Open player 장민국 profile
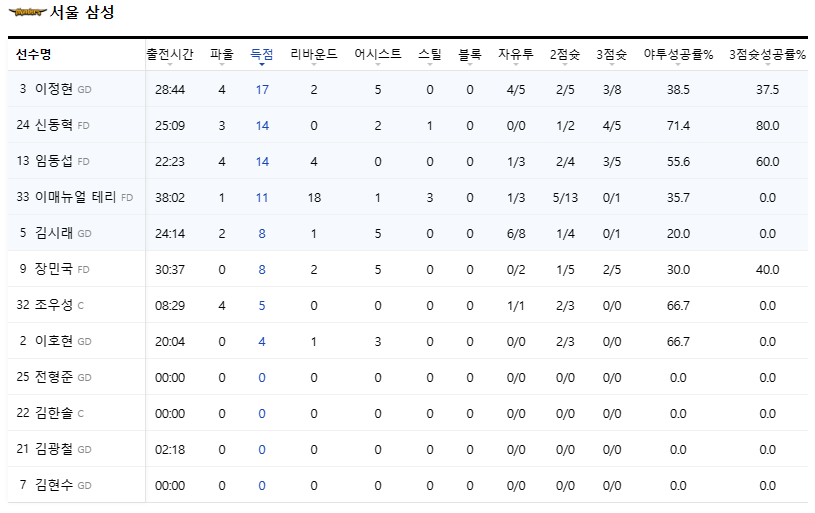 (54, 269)
